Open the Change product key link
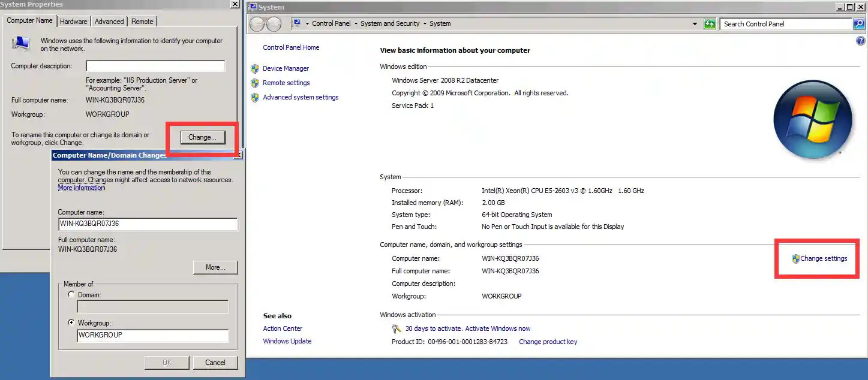Image resolution: width=868 pixels, height=380 pixels. pos(548,342)
